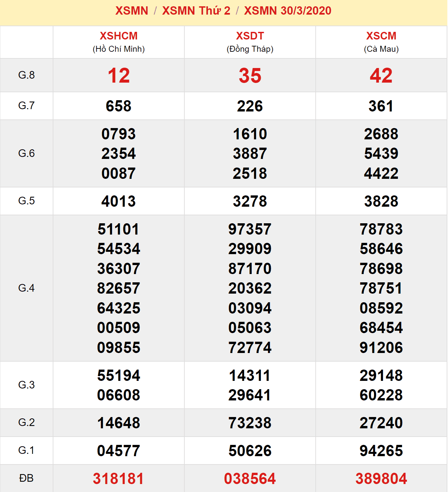This screenshot has height=492, width=448.
Task: Click G.4 number 91206
Action: point(381,348)
